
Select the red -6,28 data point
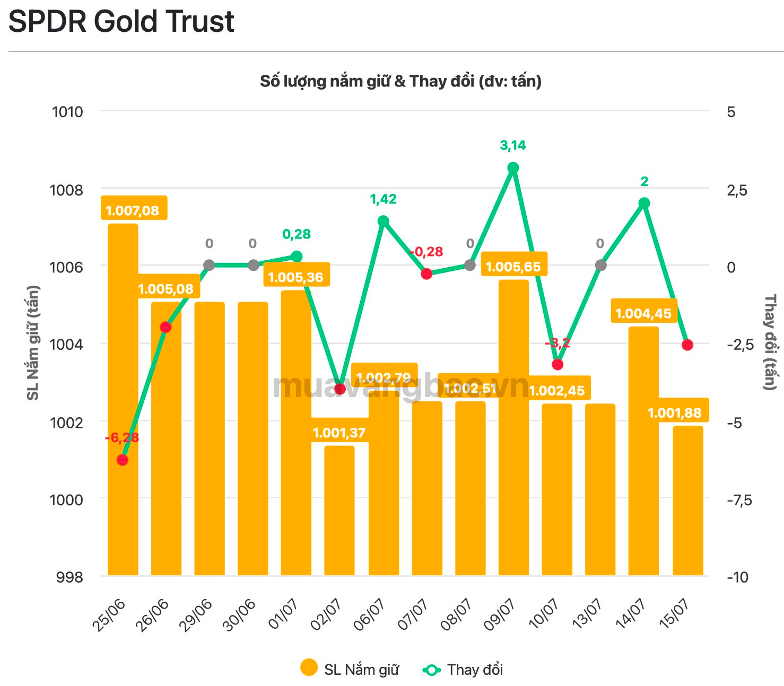(x=123, y=460)
